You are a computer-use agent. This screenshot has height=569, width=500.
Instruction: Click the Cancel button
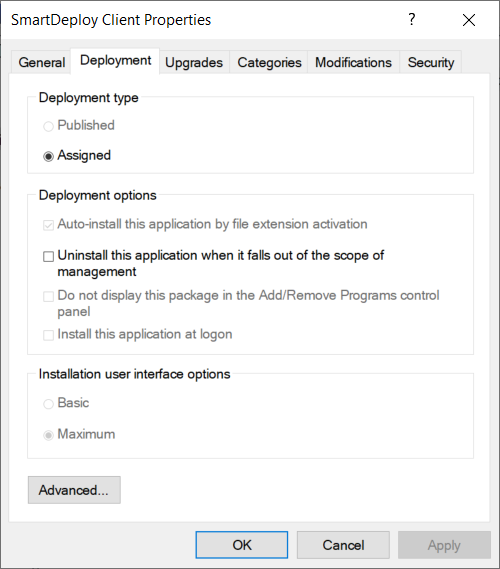point(343,545)
